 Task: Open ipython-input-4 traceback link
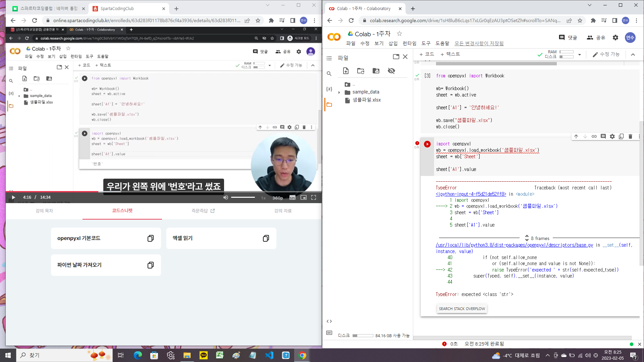point(471,194)
